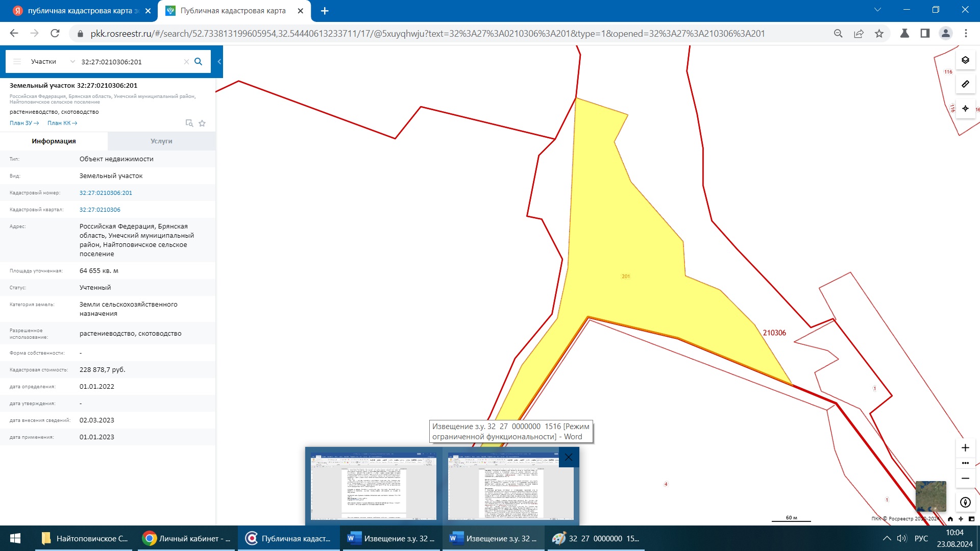This screenshot has height=551, width=980.
Task: Open Chrome zoom magnifier in address bar
Action: pyautogui.click(x=838, y=33)
